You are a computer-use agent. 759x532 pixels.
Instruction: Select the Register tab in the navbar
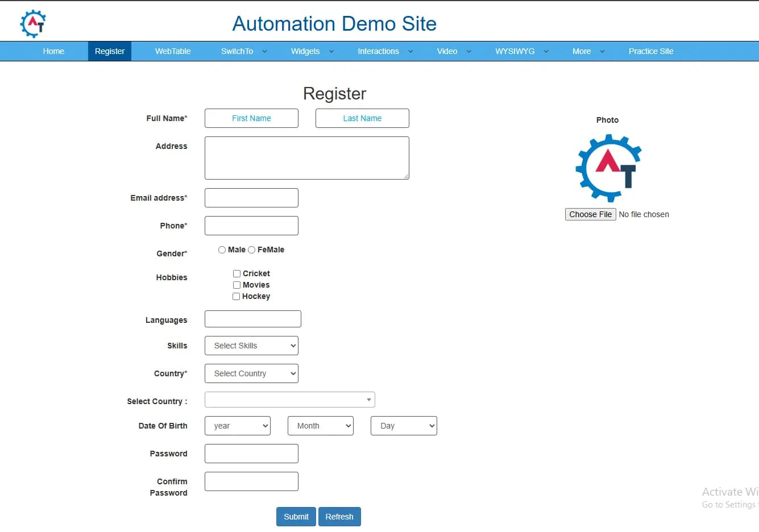pyautogui.click(x=110, y=51)
